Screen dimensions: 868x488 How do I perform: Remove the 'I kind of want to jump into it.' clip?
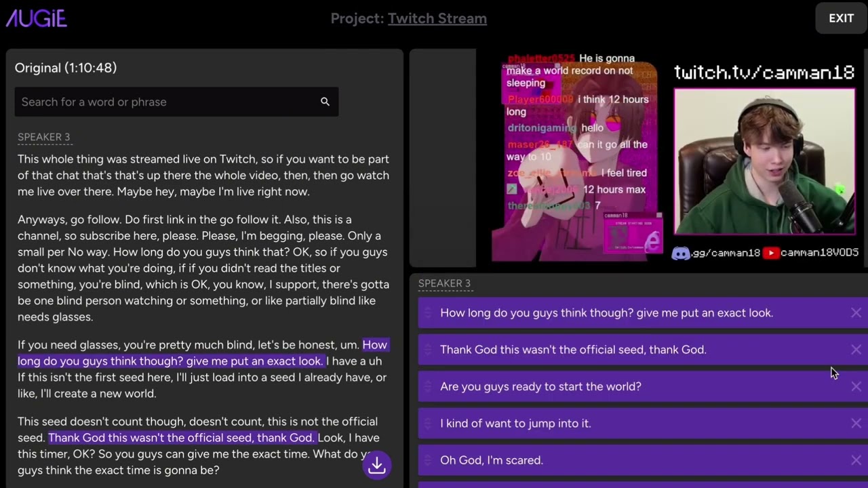click(x=856, y=424)
